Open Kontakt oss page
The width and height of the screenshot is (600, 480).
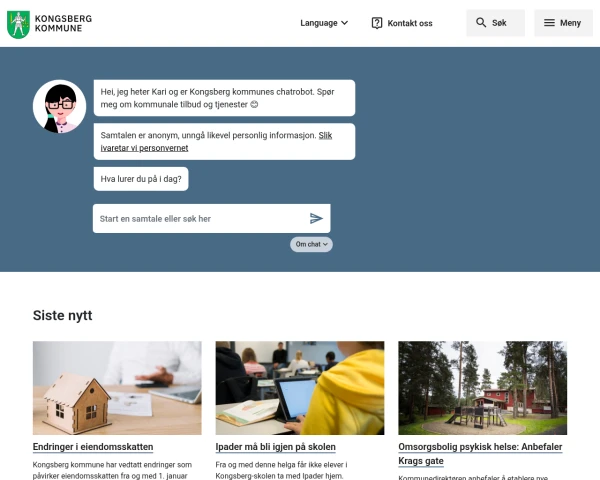(x=402, y=23)
